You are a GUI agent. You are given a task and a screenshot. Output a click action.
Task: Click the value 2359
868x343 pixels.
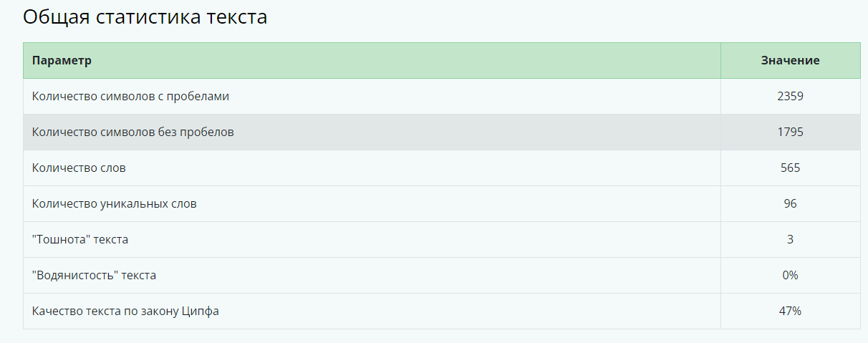[x=790, y=96]
